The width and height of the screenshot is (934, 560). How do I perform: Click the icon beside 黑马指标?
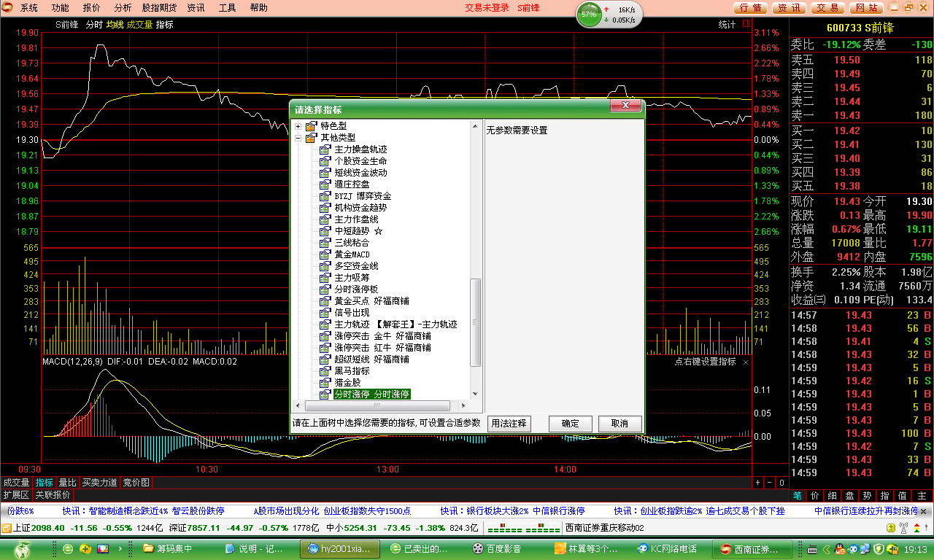325,371
